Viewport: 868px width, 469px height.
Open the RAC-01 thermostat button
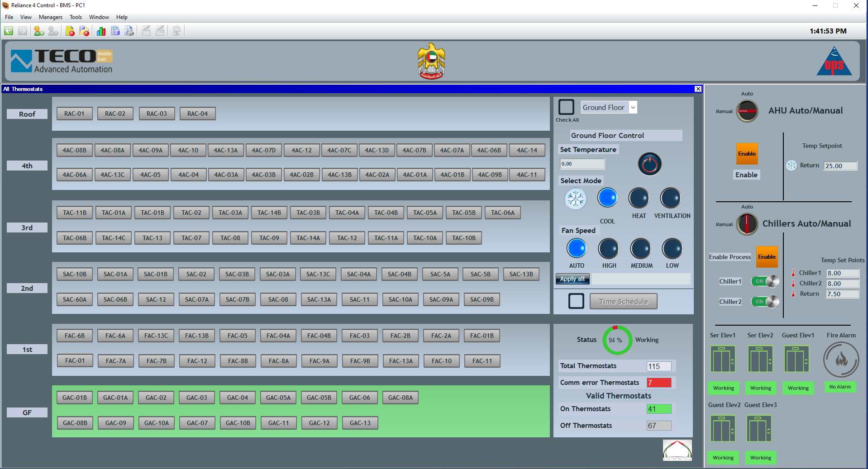click(x=74, y=114)
